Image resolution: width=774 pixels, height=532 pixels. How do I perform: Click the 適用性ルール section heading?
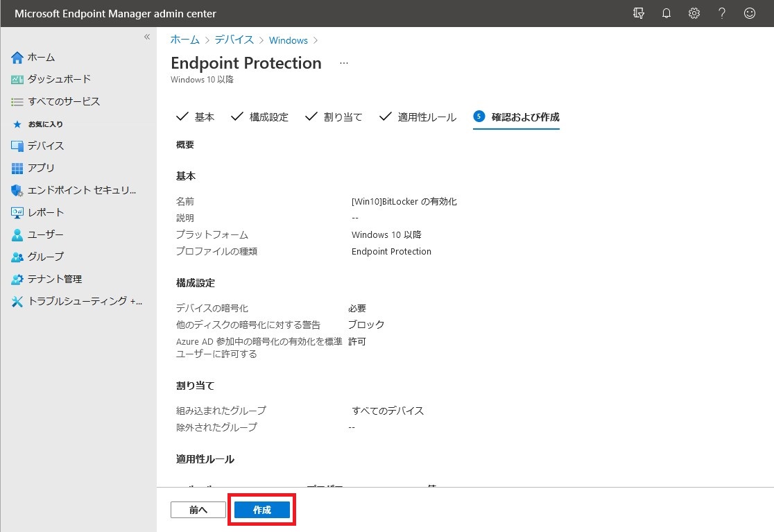[205, 459]
